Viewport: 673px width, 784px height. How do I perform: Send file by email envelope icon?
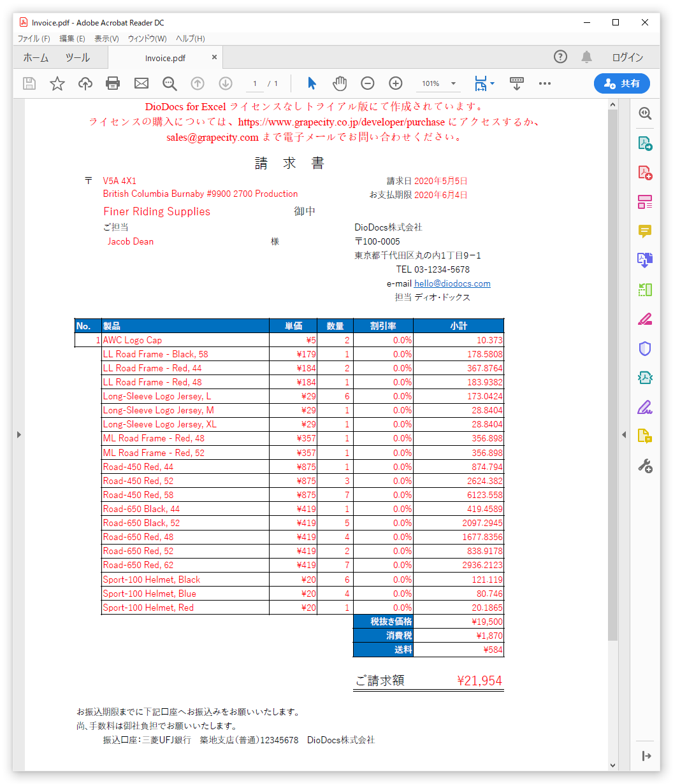tap(141, 83)
